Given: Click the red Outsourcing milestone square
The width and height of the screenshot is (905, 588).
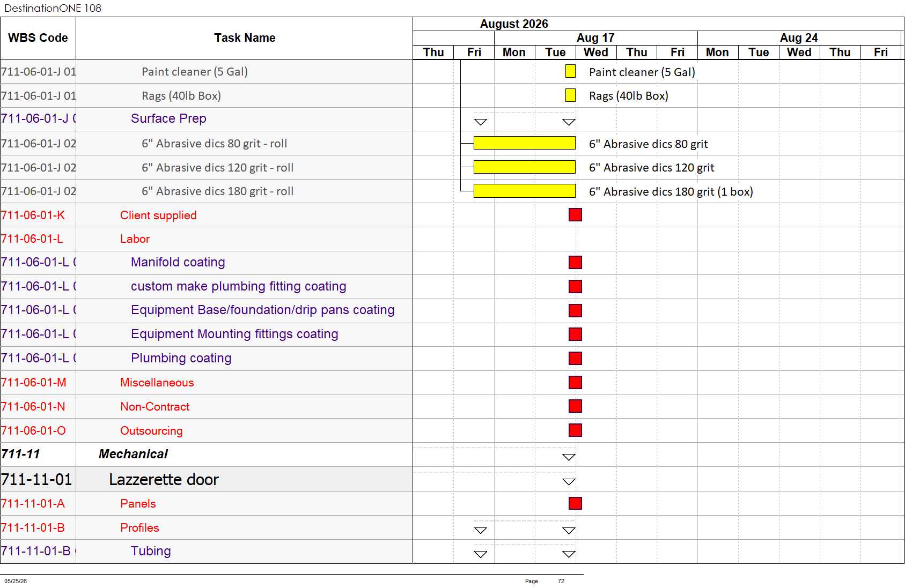Looking at the screenshot, I should [575, 430].
